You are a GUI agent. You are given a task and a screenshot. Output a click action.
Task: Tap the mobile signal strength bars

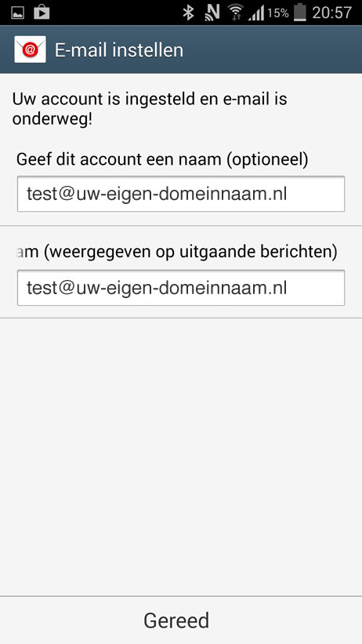click(x=256, y=13)
